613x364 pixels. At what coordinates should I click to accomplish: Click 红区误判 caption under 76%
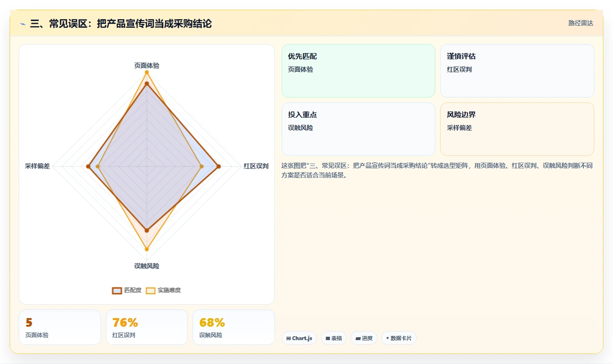[x=124, y=335]
